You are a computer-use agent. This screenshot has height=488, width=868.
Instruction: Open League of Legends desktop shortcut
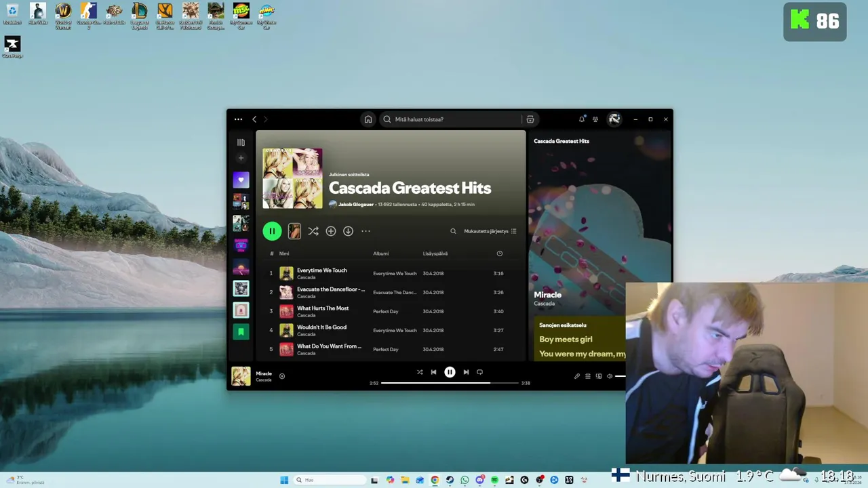(x=140, y=16)
